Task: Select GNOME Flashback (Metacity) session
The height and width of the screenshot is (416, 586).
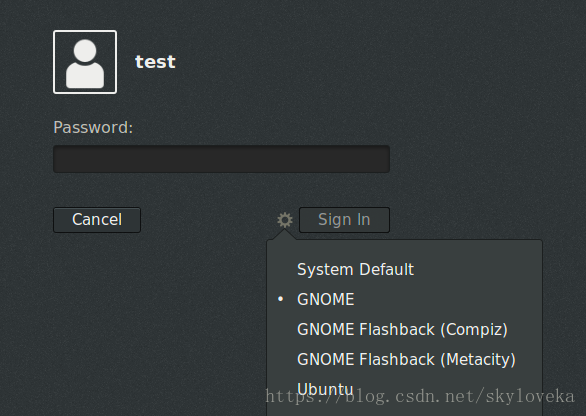Action: (x=406, y=360)
